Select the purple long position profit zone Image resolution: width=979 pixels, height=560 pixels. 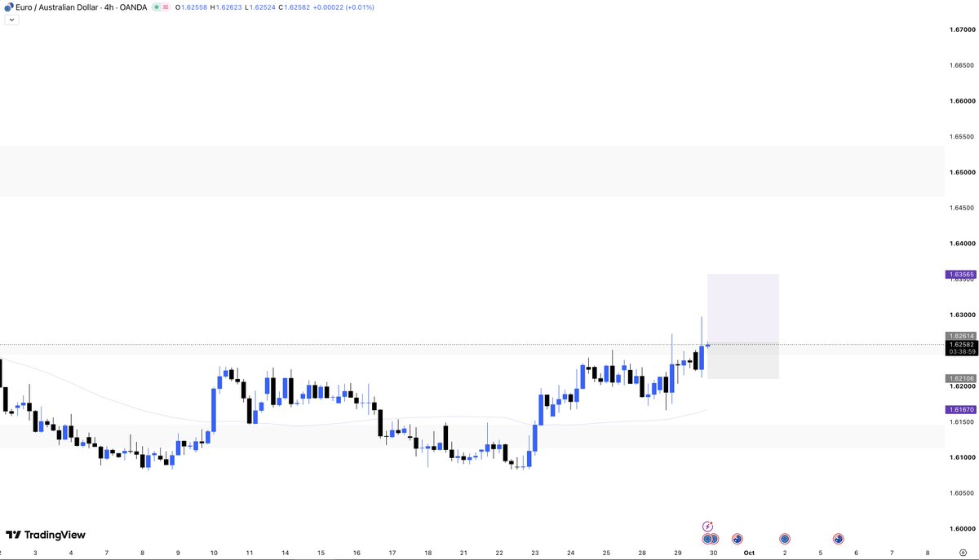(x=742, y=309)
